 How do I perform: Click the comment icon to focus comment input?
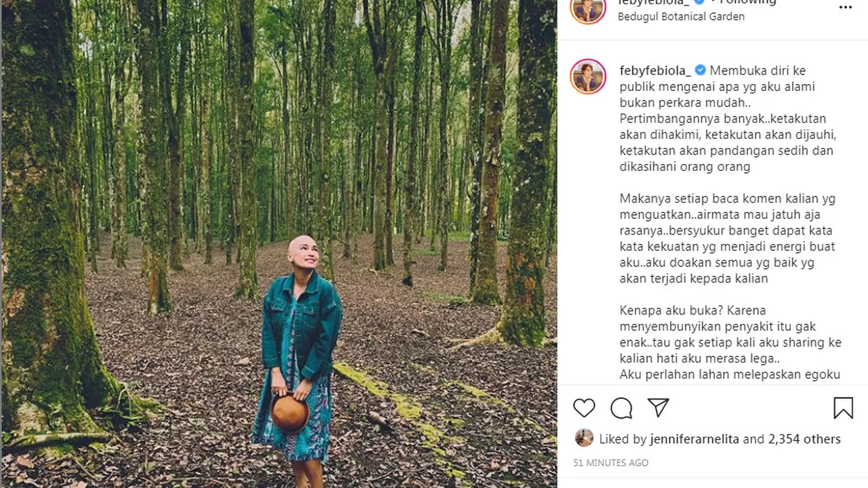(x=621, y=407)
